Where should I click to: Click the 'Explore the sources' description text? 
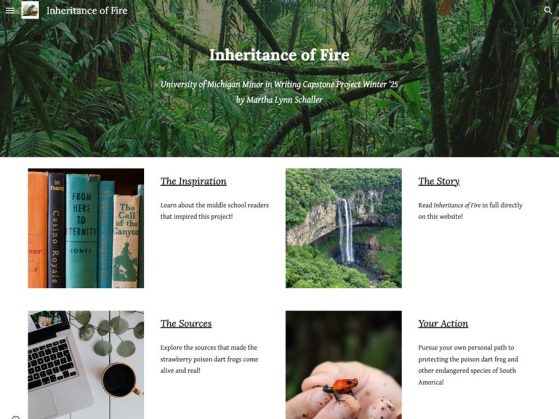pyautogui.click(x=209, y=359)
